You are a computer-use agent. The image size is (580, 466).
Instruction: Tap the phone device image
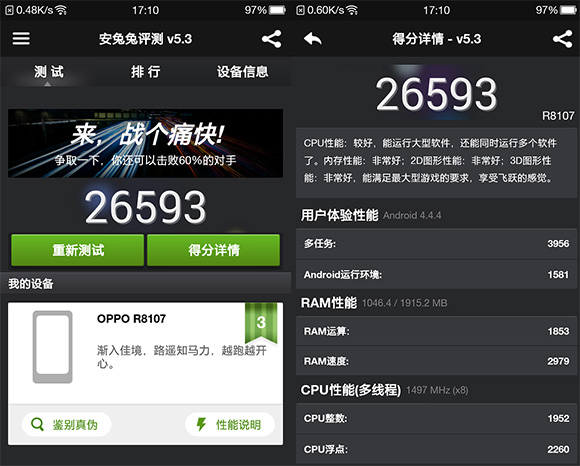(52, 347)
